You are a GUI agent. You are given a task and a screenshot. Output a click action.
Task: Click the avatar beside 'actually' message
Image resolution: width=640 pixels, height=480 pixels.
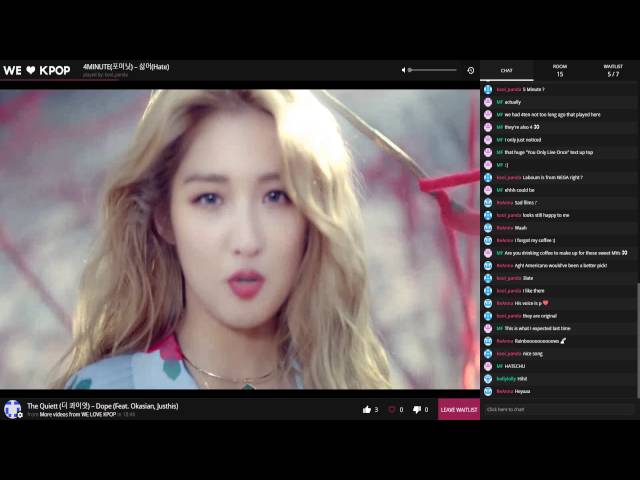pyautogui.click(x=488, y=102)
